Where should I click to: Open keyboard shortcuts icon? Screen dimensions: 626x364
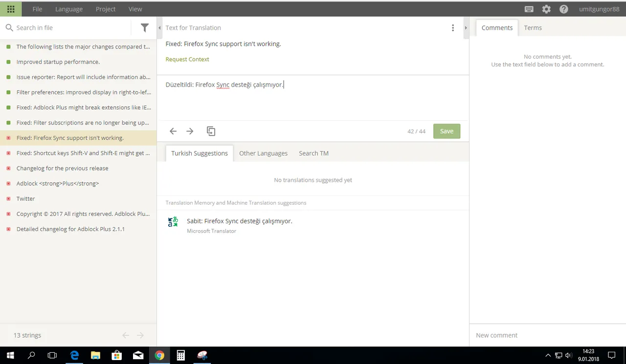pyautogui.click(x=529, y=9)
